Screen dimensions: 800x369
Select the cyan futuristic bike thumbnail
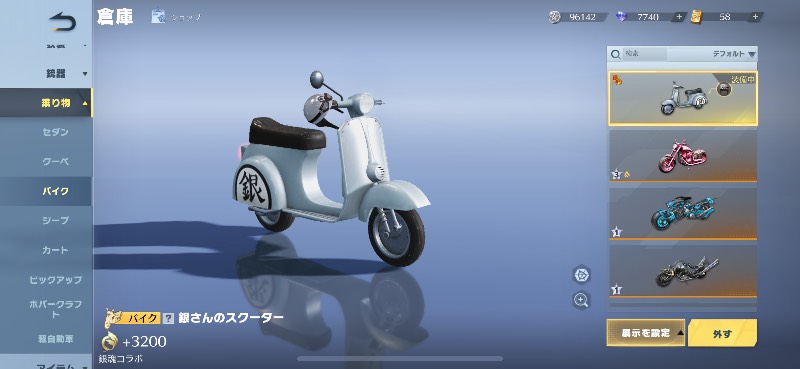point(683,214)
